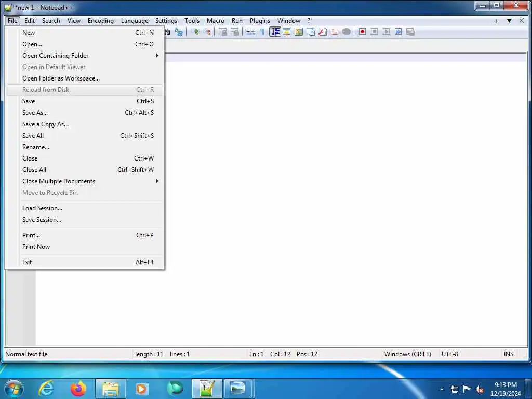
Task: Click Windows Explorer folder taskbar icon
Action: 111,389
